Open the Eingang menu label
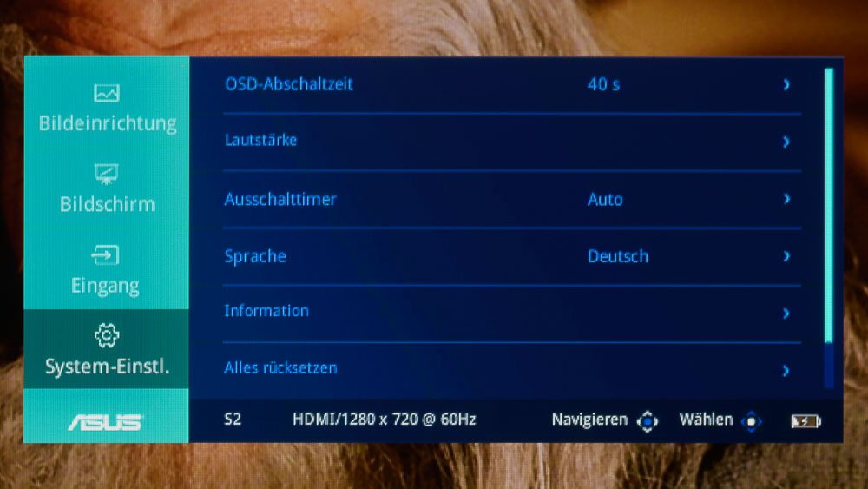The height and width of the screenshot is (489, 868). tap(105, 286)
